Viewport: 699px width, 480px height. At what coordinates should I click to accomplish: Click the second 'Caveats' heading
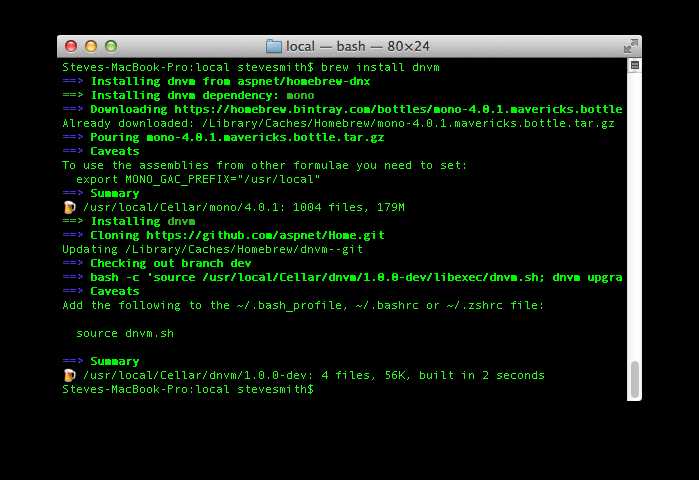[x=115, y=291]
